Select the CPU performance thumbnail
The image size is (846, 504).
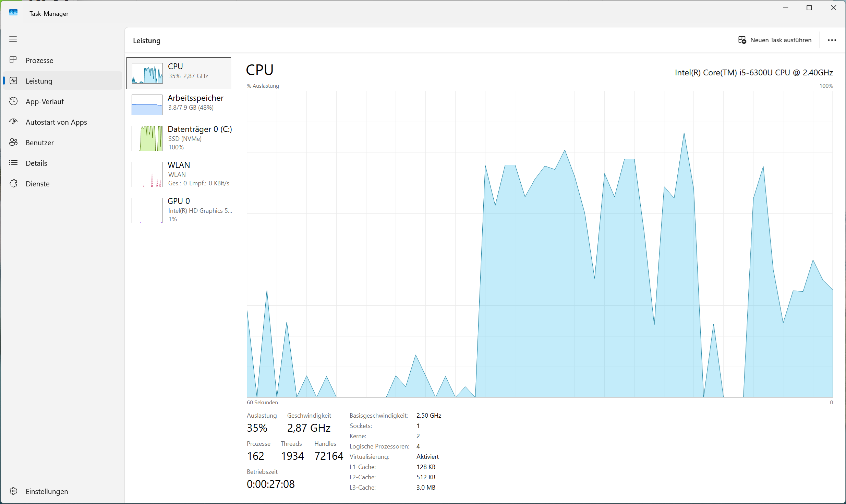179,73
